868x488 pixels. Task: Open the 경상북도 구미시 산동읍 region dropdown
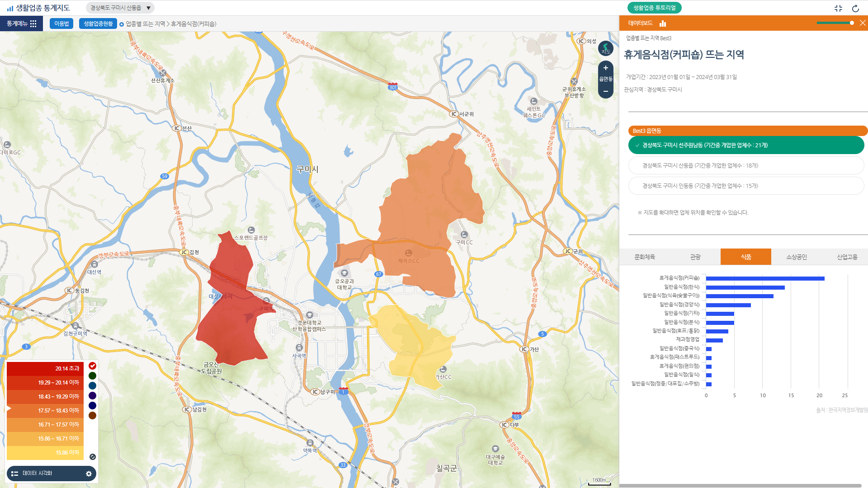coord(120,8)
